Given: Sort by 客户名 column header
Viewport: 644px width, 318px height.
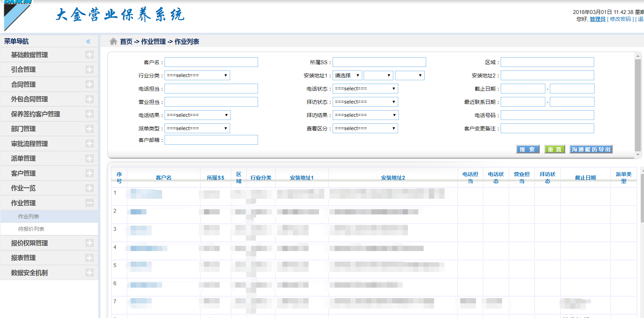Looking at the screenshot, I should tap(164, 177).
